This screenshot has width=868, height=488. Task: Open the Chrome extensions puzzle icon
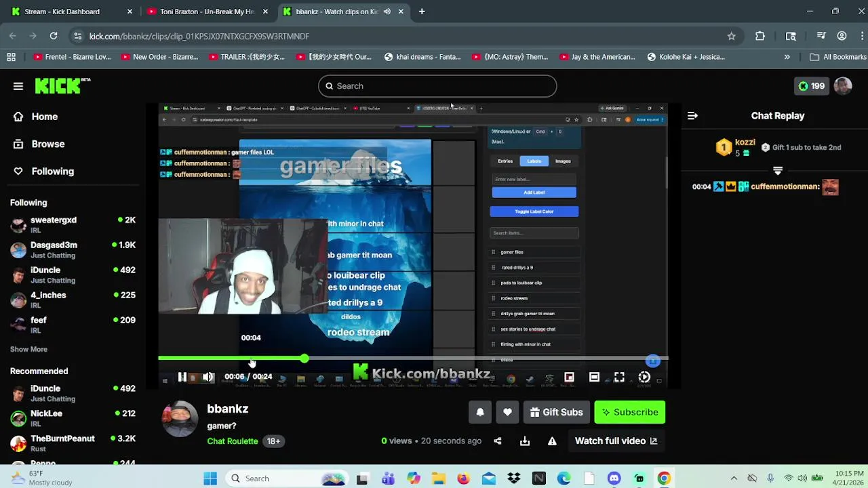point(760,36)
